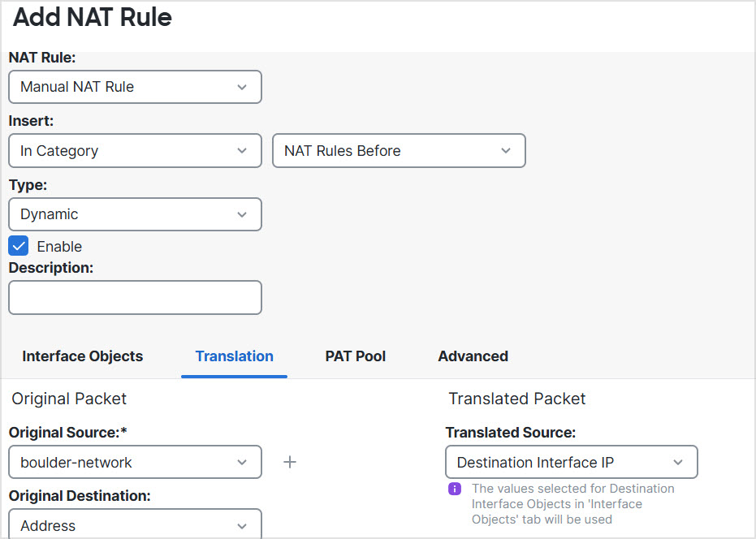Select the Translation tab
Viewport: 756px width, 539px height.
coord(234,356)
